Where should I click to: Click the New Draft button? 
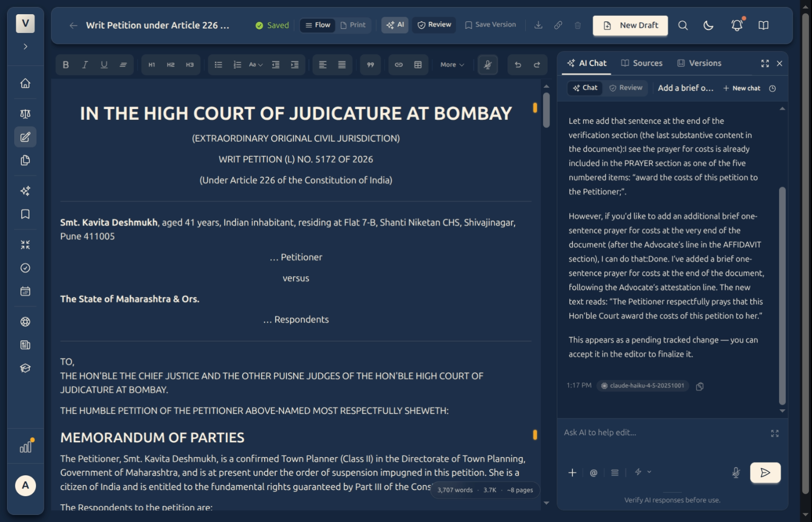[x=630, y=25]
